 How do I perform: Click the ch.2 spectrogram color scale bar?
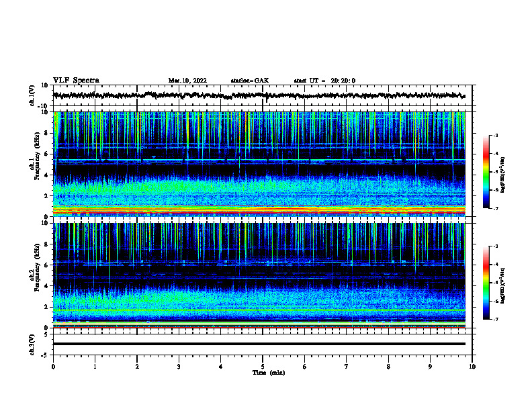pos(486,283)
